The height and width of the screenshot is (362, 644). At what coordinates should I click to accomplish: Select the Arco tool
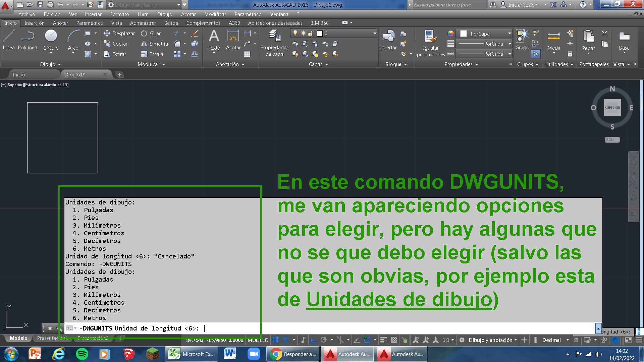pyautogui.click(x=73, y=39)
